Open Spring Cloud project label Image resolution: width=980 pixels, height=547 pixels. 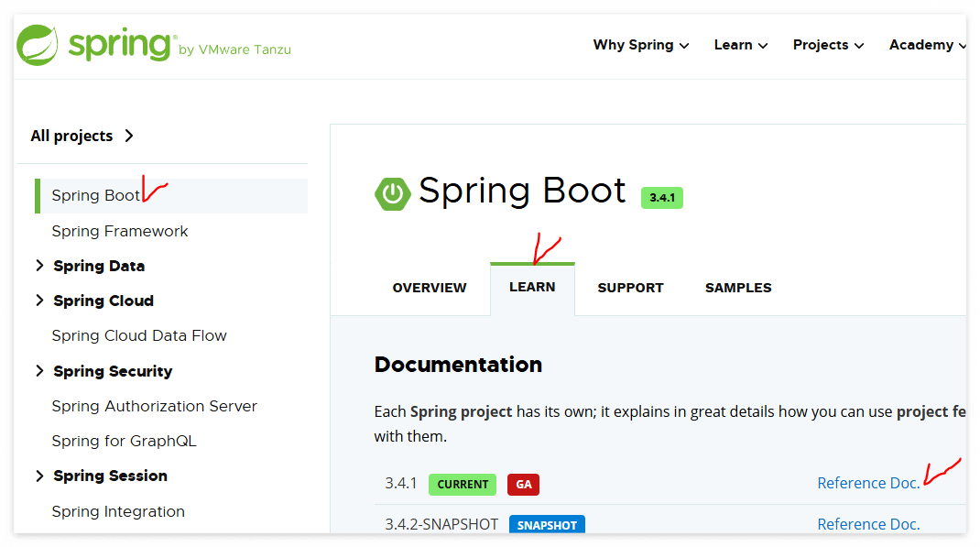point(103,301)
